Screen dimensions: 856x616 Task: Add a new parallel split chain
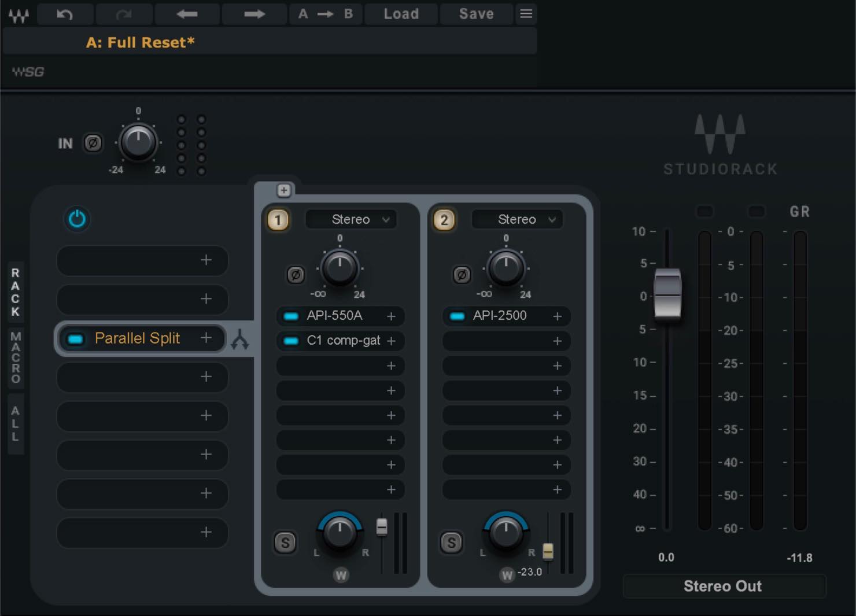click(283, 190)
